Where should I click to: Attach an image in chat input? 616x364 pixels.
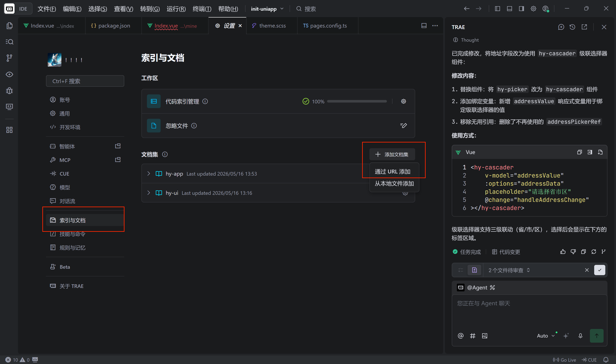[x=484, y=336]
